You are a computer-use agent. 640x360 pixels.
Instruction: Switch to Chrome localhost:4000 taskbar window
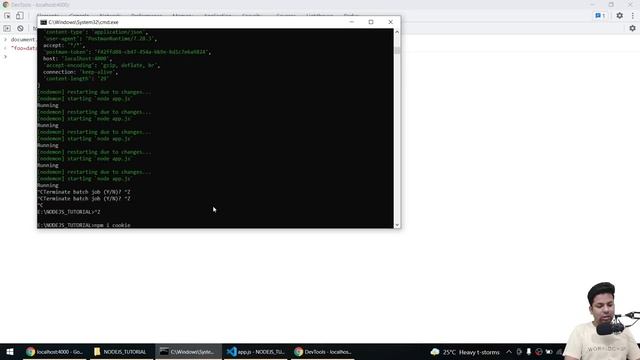tap(54, 351)
